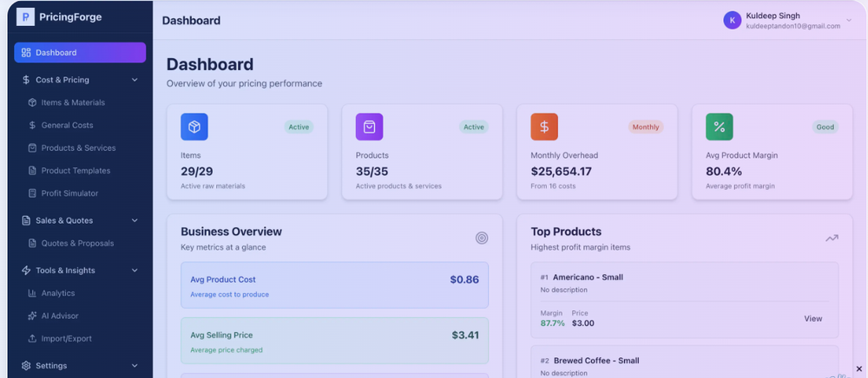This screenshot has width=868, height=378.
Task: Click the K user avatar
Action: (733, 21)
